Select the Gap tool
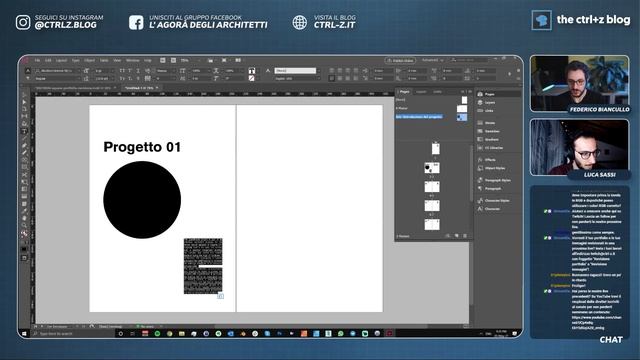The image size is (640, 360). [x=24, y=116]
